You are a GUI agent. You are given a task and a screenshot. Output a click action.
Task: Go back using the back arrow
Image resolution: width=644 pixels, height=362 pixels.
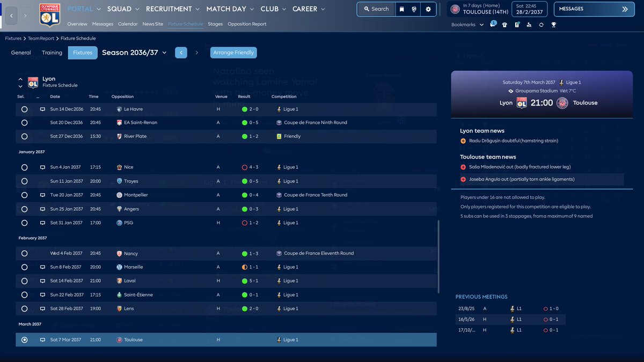click(x=11, y=16)
